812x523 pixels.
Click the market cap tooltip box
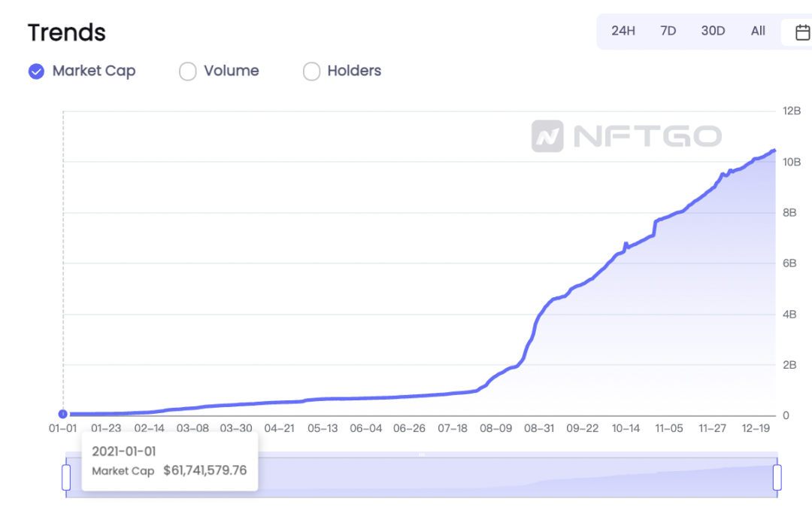click(170, 461)
